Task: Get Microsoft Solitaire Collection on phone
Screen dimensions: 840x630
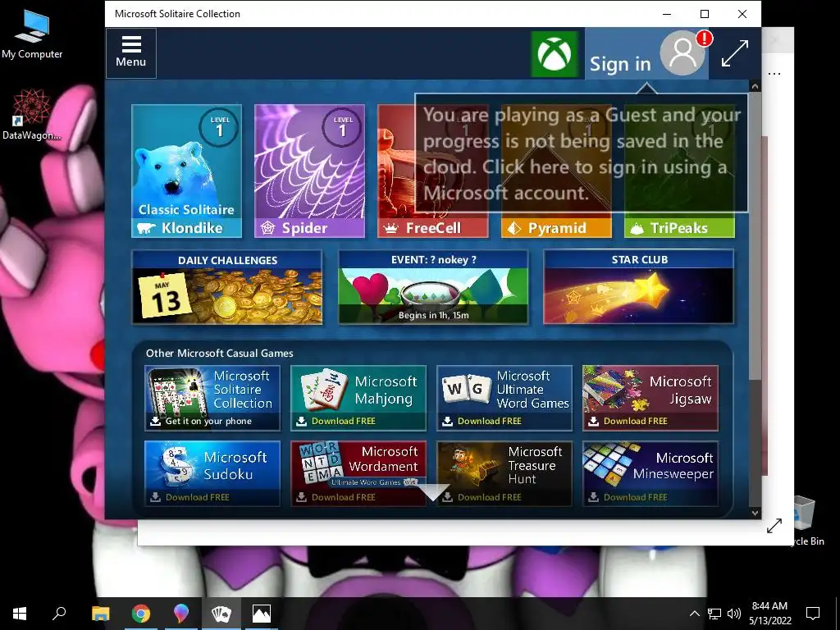Action: coord(212,398)
